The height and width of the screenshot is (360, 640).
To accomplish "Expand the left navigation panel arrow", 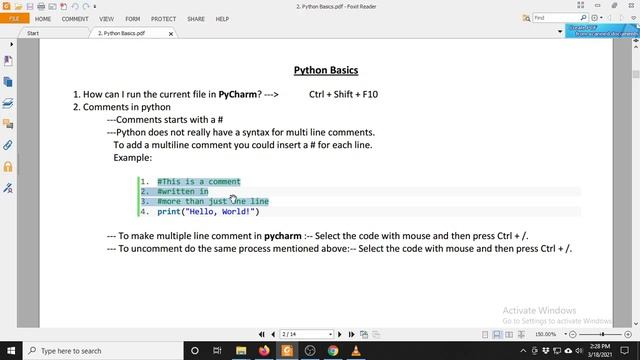I will [x=11, y=44].
